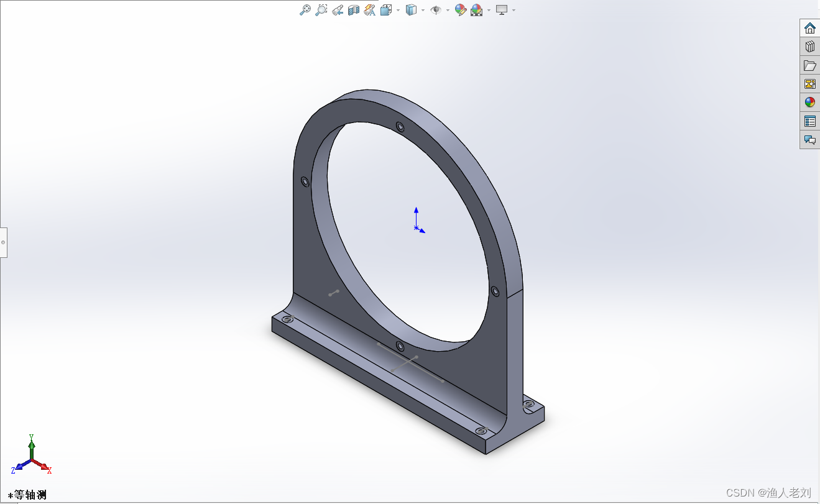
Task: Select the hole at the top of the ring
Action: pos(400,127)
